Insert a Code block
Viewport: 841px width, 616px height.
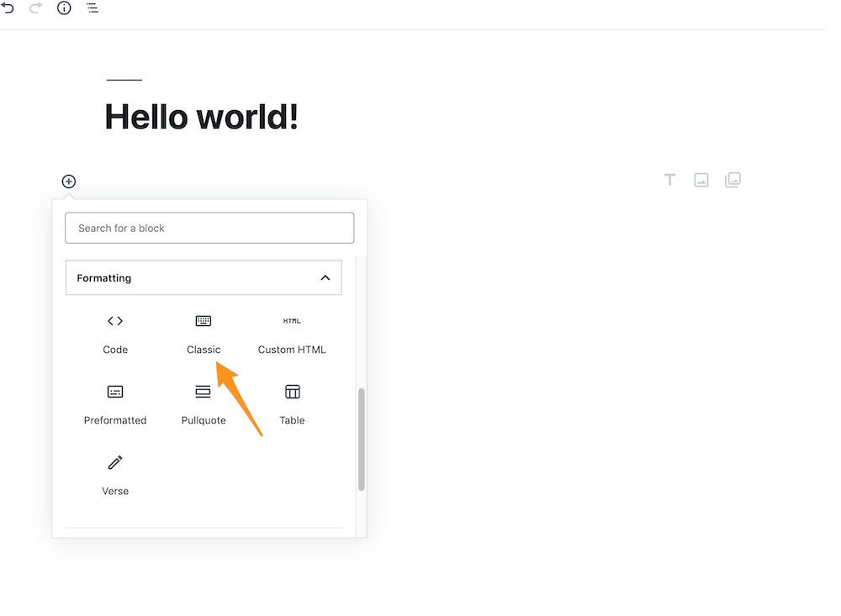pos(115,334)
